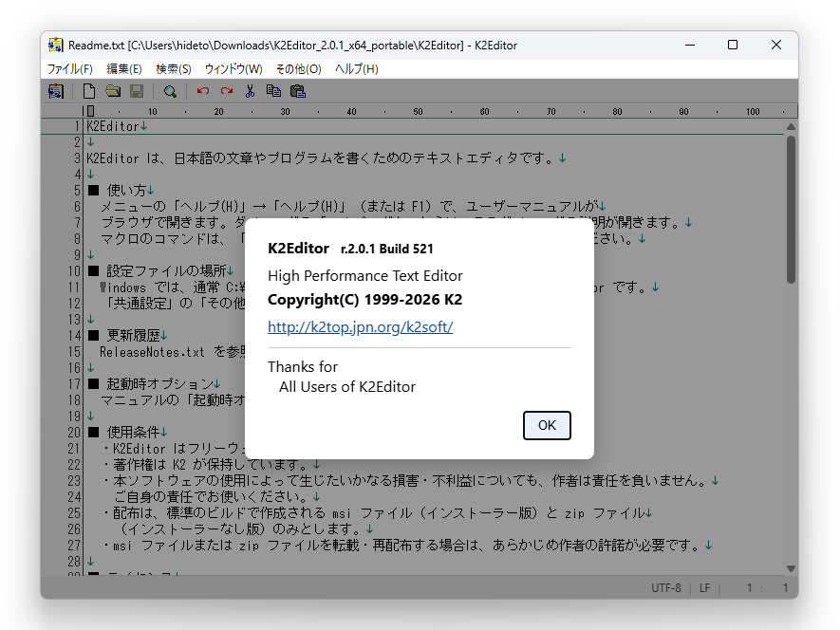Click line 27 text about msi redistribution
Screen dimensions: 840x630
pyautogui.click(x=406, y=546)
